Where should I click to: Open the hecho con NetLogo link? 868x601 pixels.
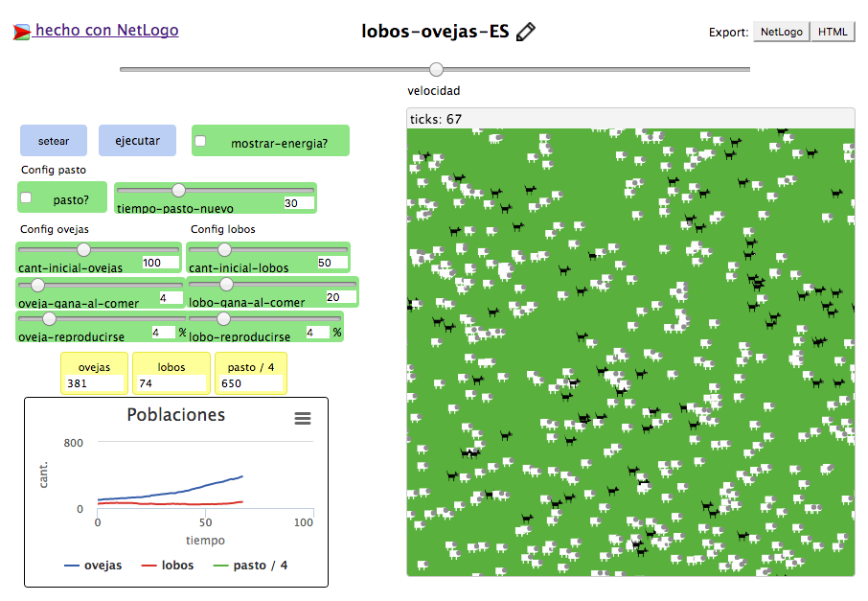pyautogui.click(x=106, y=31)
